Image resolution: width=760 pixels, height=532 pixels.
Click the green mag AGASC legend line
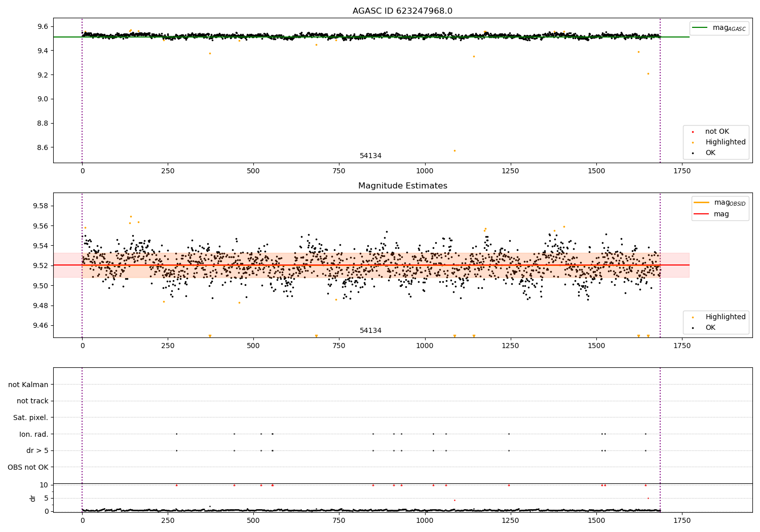(x=700, y=28)
